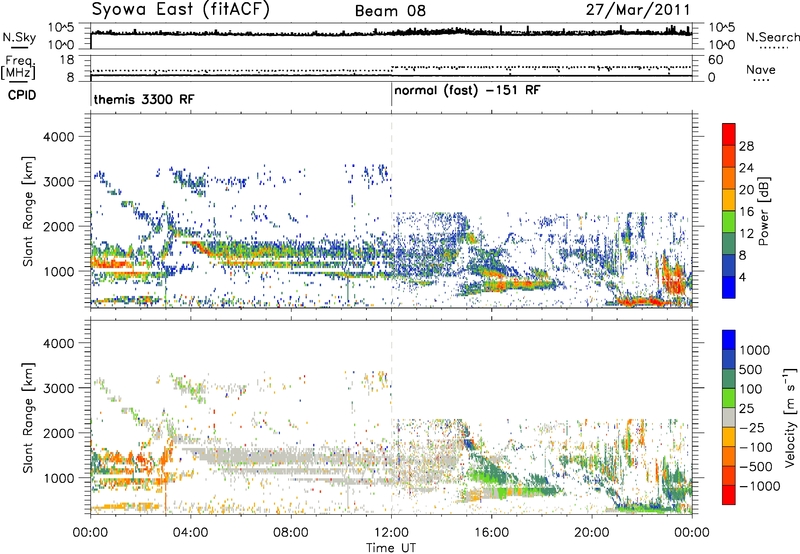
Task: Click the '20:00' time tick label
Action: click(x=592, y=533)
